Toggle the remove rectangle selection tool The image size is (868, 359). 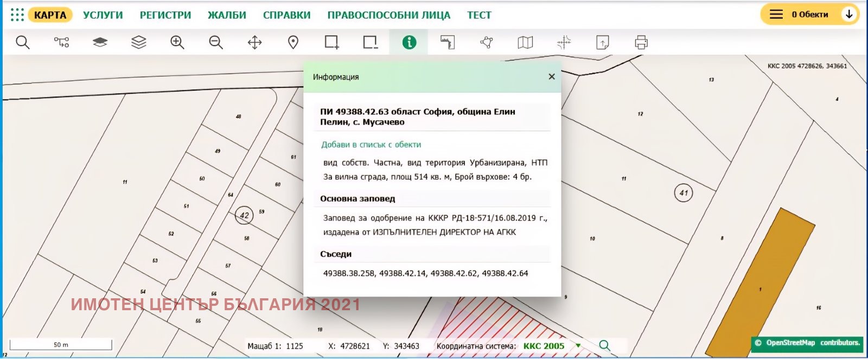pyautogui.click(x=371, y=42)
